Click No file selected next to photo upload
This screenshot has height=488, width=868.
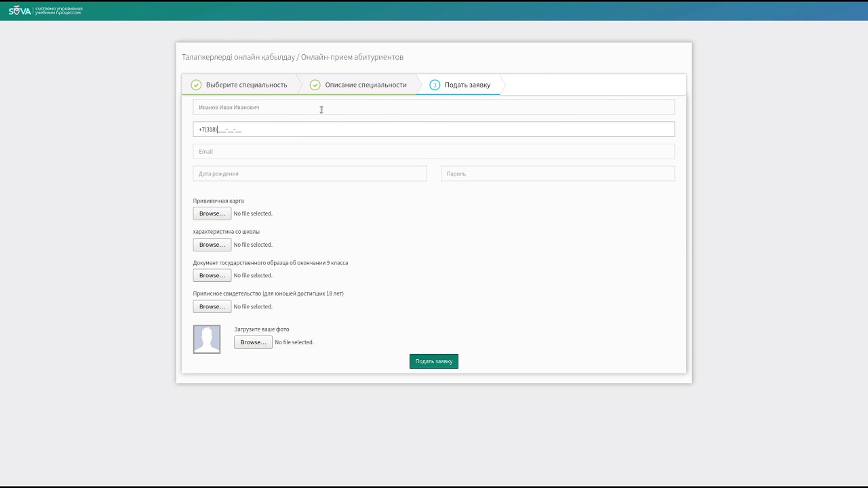[x=294, y=342]
